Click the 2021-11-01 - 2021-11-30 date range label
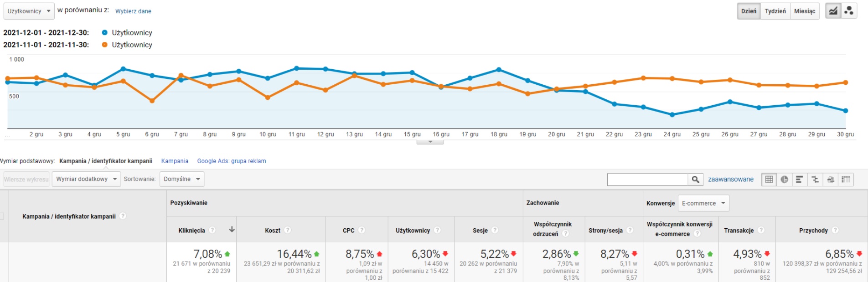The height and width of the screenshot is (282, 868). pos(46,45)
